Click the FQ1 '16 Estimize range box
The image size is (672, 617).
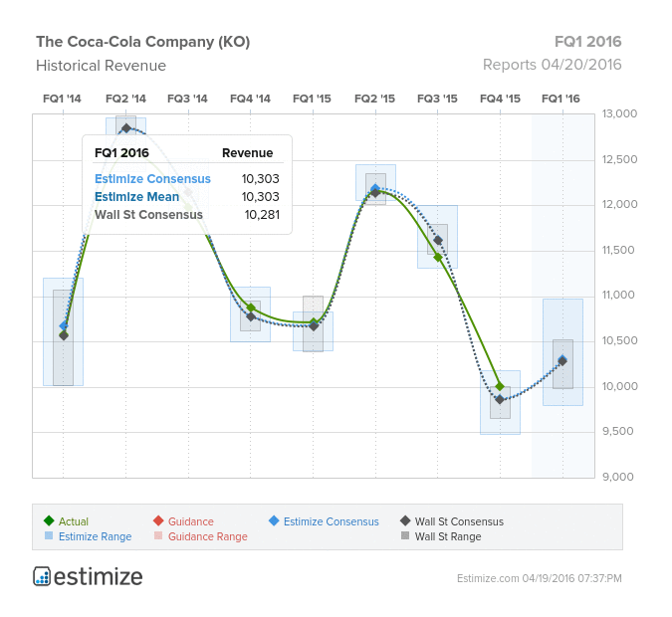562,352
